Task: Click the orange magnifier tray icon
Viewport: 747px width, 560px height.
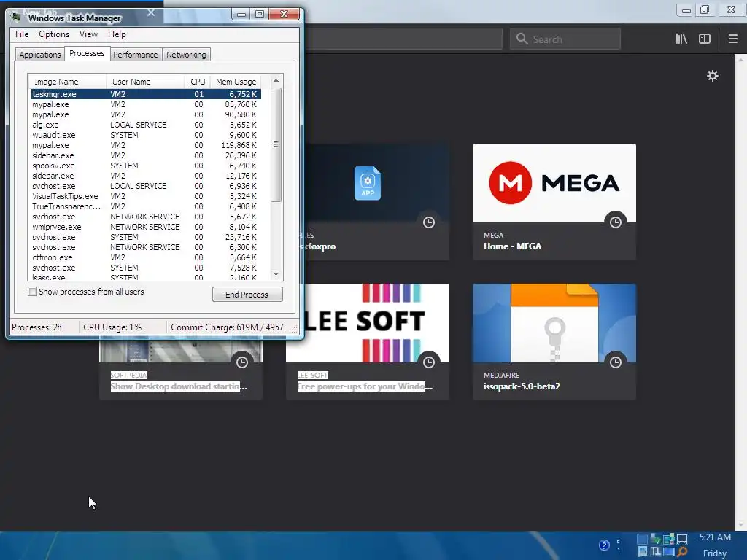Action: click(682, 551)
